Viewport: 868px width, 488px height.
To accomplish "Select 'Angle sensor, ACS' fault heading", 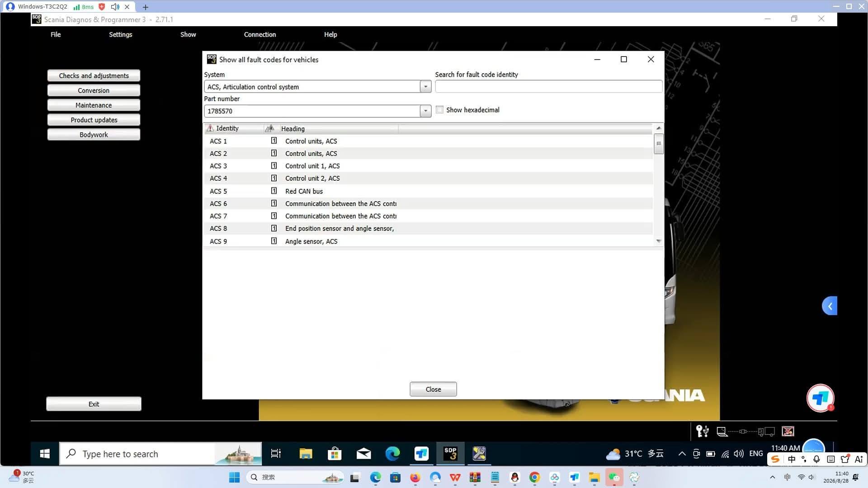I will click(311, 241).
